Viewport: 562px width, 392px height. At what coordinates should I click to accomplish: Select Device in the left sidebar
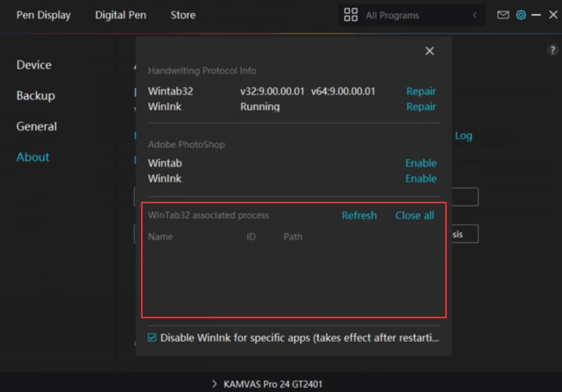(x=34, y=65)
